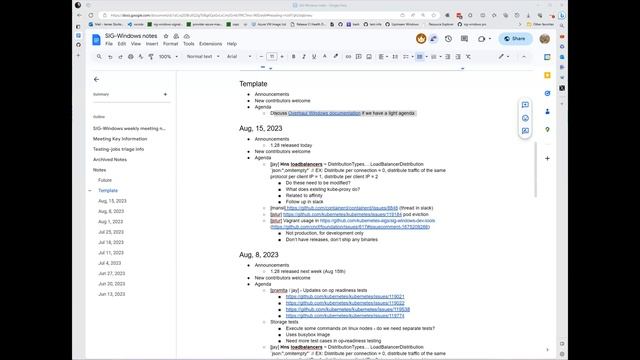Add emoji reaction from floating button
Viewport: 640px width, 360px height.
point(525,118)
